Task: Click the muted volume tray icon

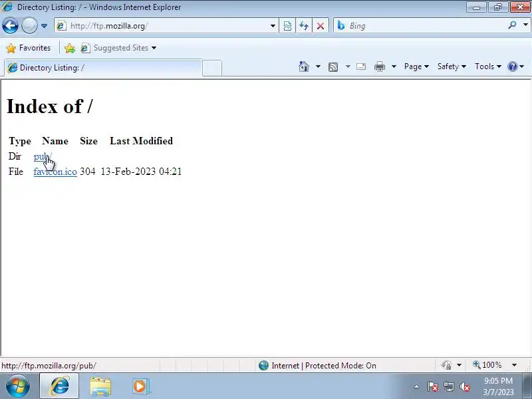Action: pos(464,386)
